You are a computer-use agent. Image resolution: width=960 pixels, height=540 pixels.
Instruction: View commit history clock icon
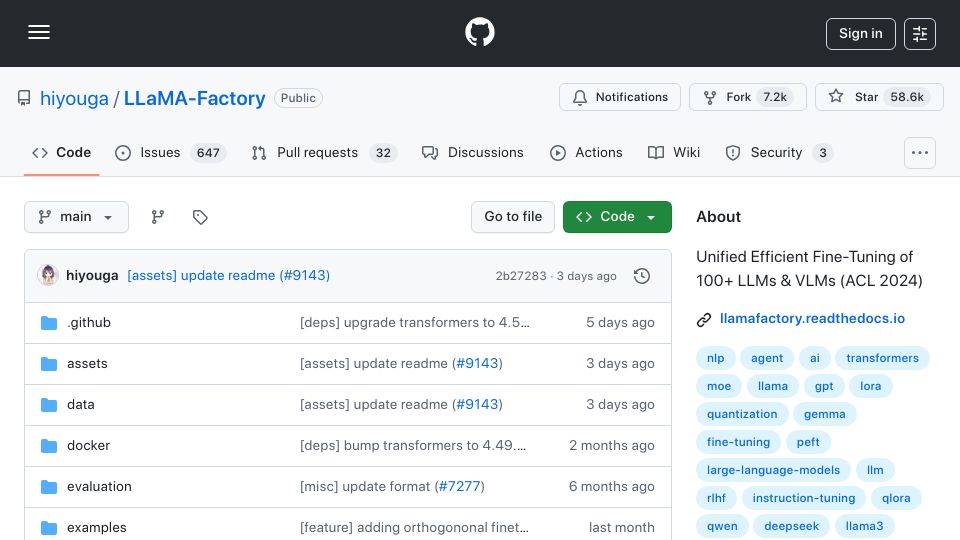click(642, 276)
